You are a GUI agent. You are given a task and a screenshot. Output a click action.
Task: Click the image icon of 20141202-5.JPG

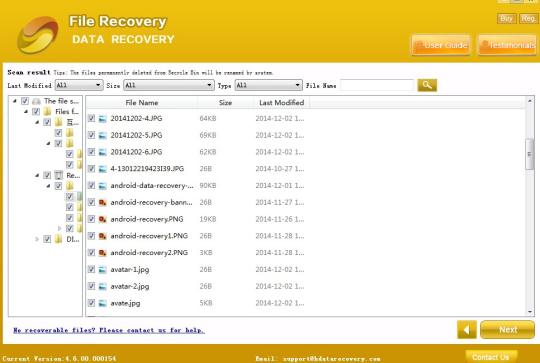coord(103,135)
